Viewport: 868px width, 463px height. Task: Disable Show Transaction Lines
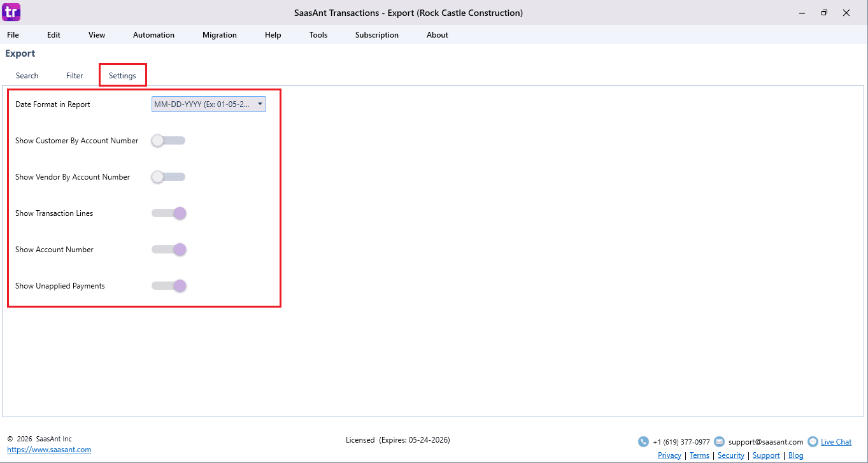click(168, 213)
